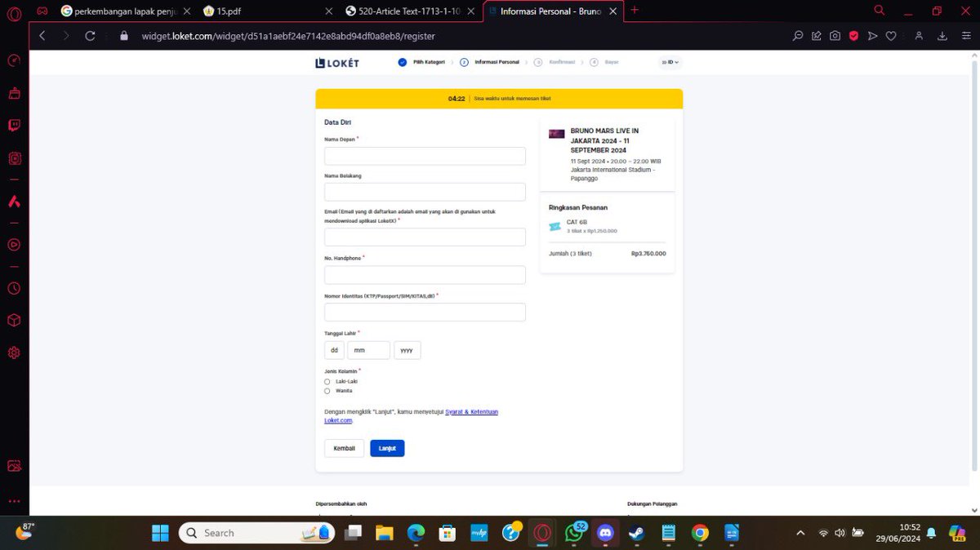Image resolution: width=980 pixels, height=550 pixels.
Task: Reload the page
Action: [x=90, y=36]
